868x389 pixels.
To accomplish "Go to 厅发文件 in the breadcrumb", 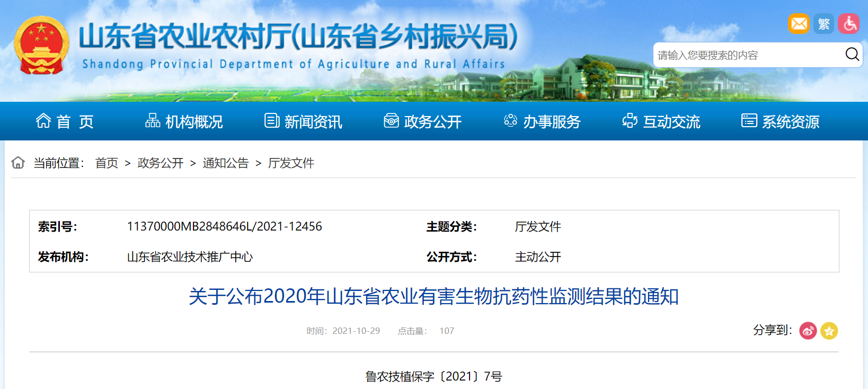I will [291, 163].
